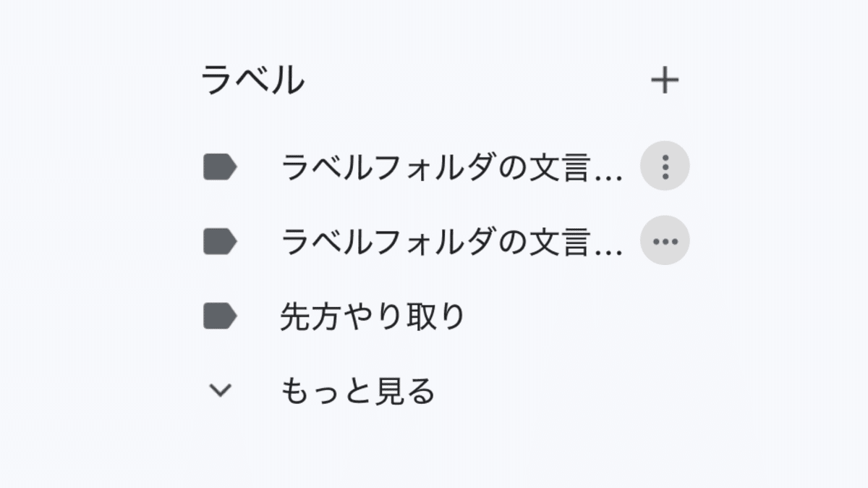Select the 先方やり取り label
The image size is (868, 488).
[x=373, y=316]
